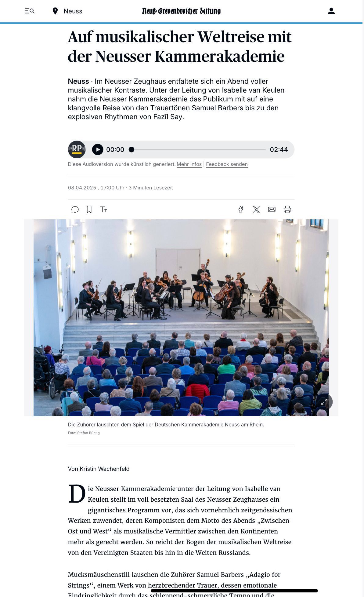Open the user account profile icon
This screenshot has height=597, width=364.
(x=331, y=11)
